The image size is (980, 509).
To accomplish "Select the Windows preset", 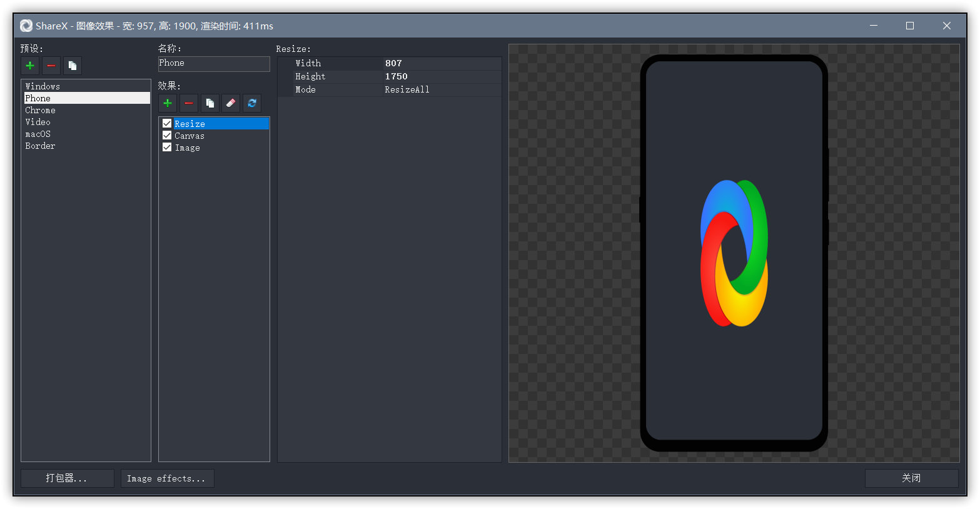I will [86, 86].
